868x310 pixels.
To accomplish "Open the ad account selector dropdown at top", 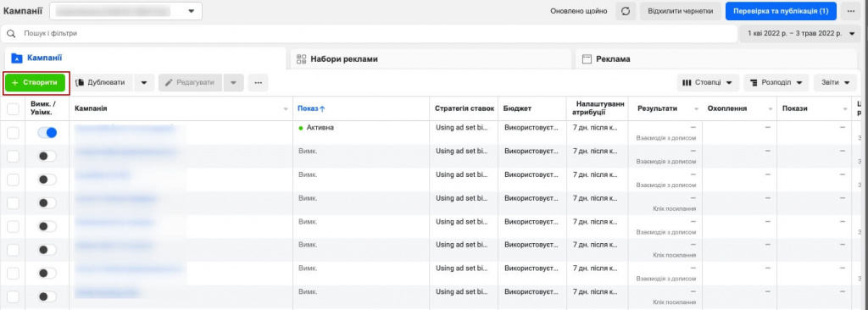I will [x=125, y=11].
